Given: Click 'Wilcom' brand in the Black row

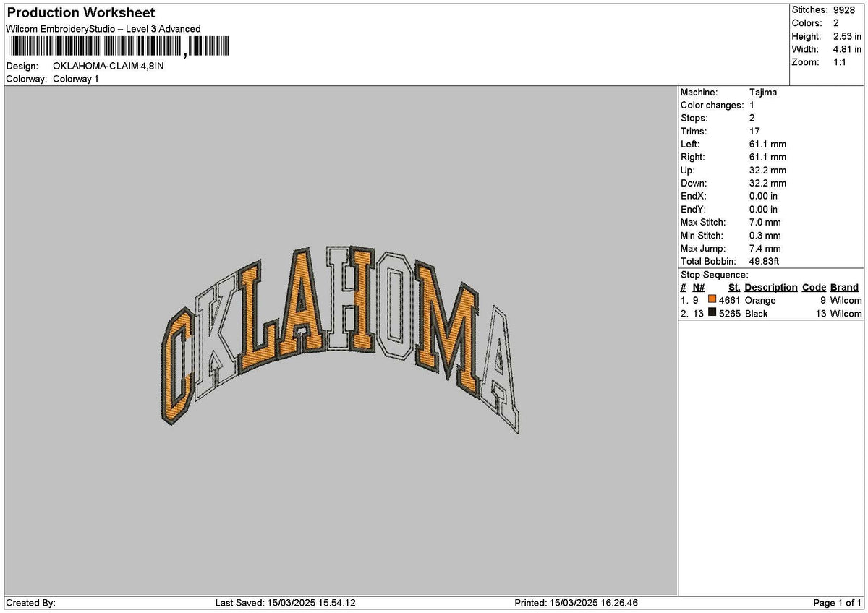Looking at the screenshot, I should coord(846,314).
